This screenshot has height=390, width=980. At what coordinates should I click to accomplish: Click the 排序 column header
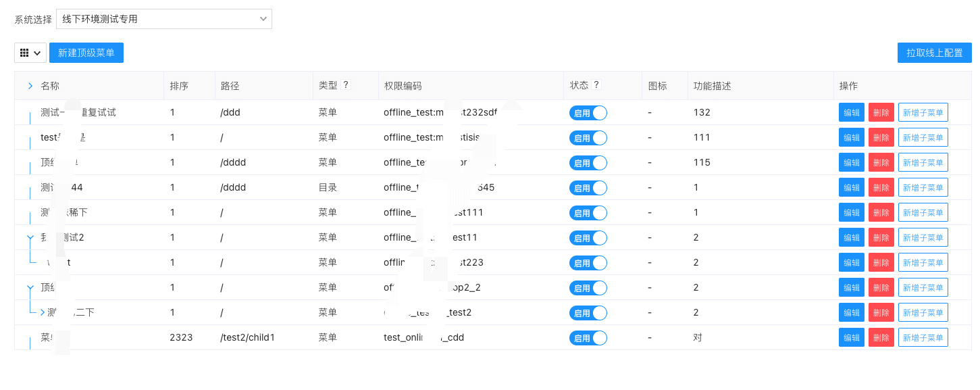pos(179,85)
